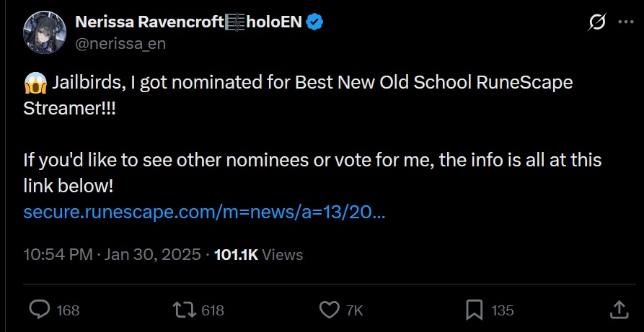Open the secure.runescape.com news link

204,213
